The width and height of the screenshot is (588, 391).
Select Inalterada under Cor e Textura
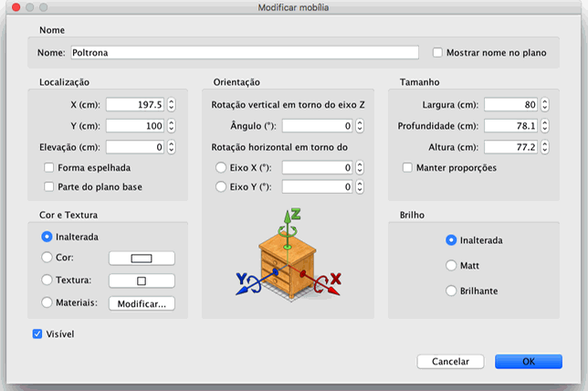[47, 237]
